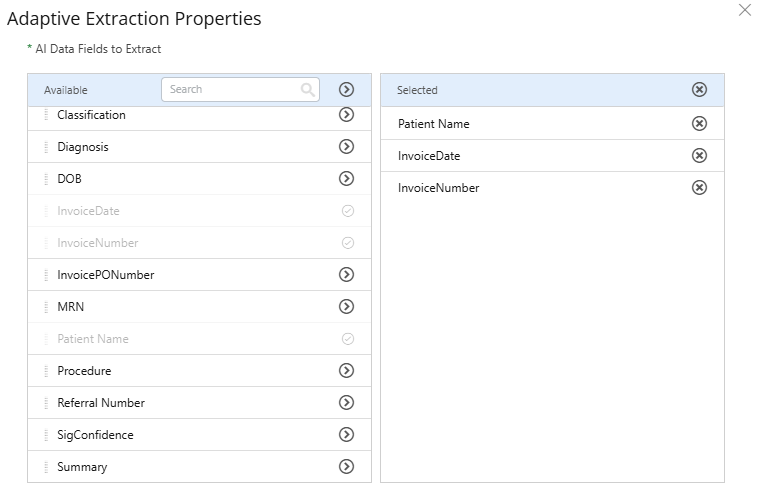
Task: Select the Referral Number list item
Action: 101,403
